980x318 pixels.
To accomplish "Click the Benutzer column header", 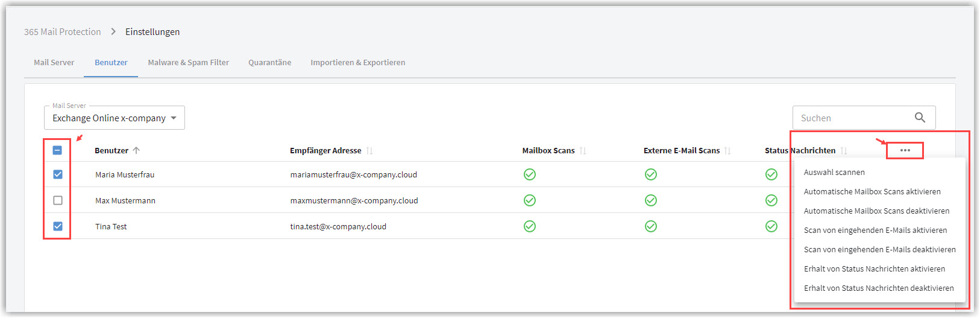I will [112, 150].
